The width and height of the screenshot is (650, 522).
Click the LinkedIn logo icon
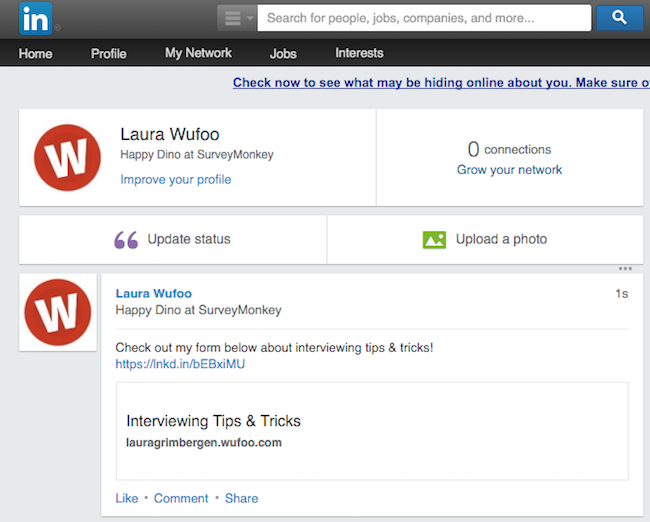(x=36, y=19)
